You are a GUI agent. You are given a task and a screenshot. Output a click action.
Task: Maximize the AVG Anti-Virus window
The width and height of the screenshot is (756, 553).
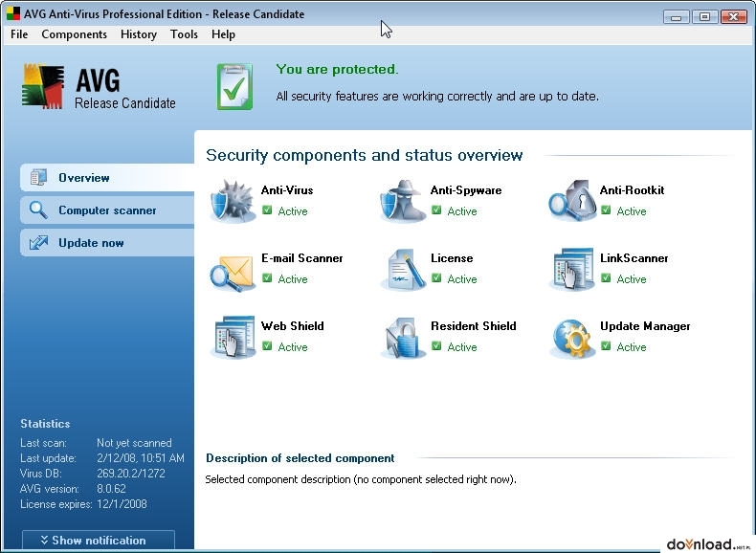[704, 16]
